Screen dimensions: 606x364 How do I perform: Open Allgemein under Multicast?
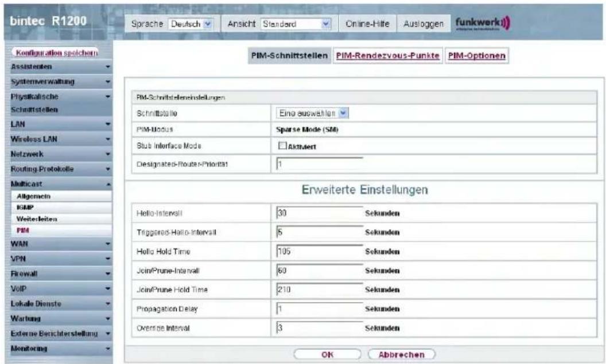coord(61,196)
